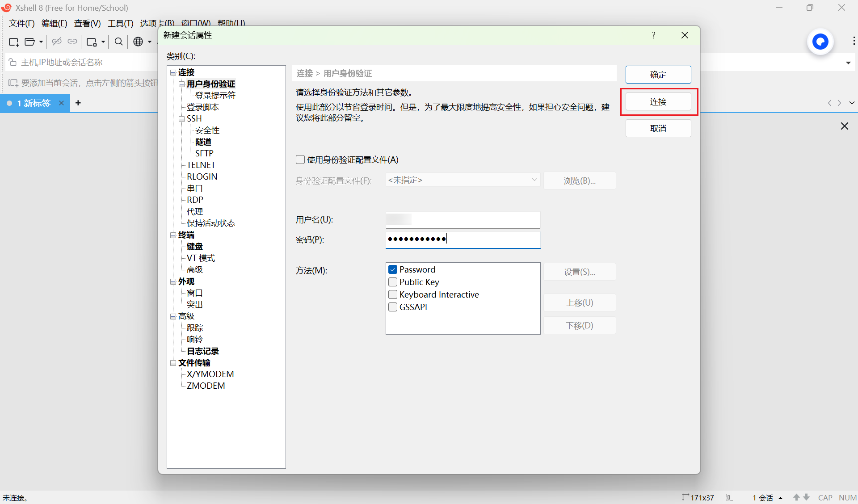Image resolution: width=858 pixels, height=504 pixels.
Task: Open the vertical three-dot menu
Action: point(854,41)
